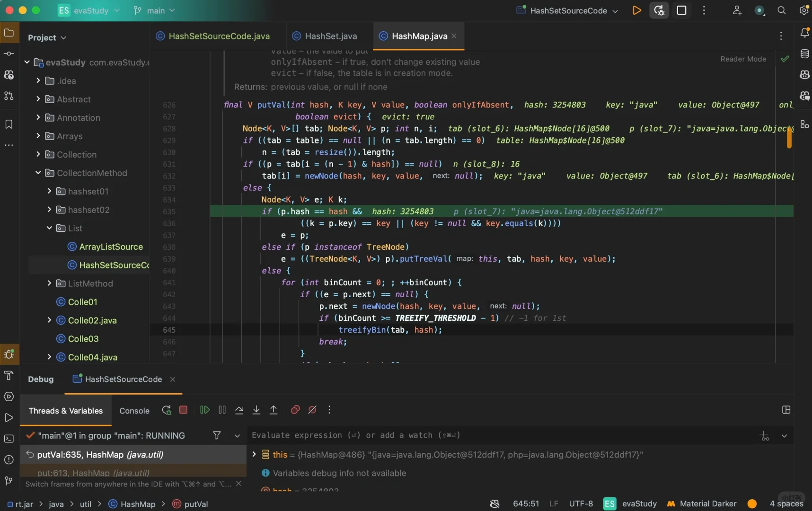This screenshot has width=812, height=511.
Task: Step over the current line
Action: pyautogui.click(x=239, y=410)
